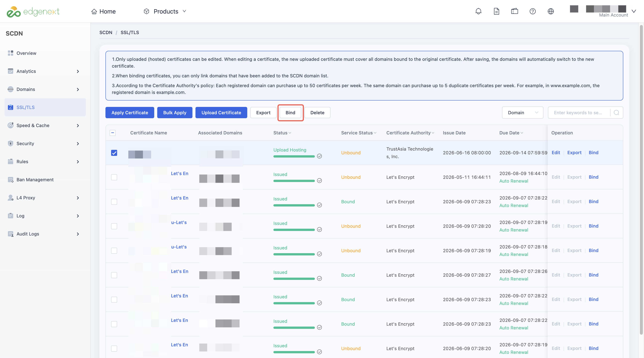Click the Speed & Cache sidebar icon
The image size is (644, 358).
[x=11, y=125]
